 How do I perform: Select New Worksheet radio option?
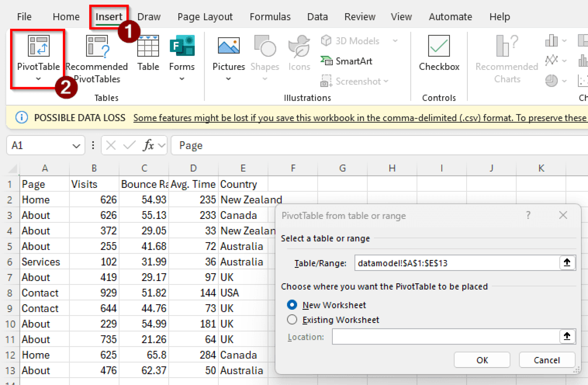click(292, 305)
